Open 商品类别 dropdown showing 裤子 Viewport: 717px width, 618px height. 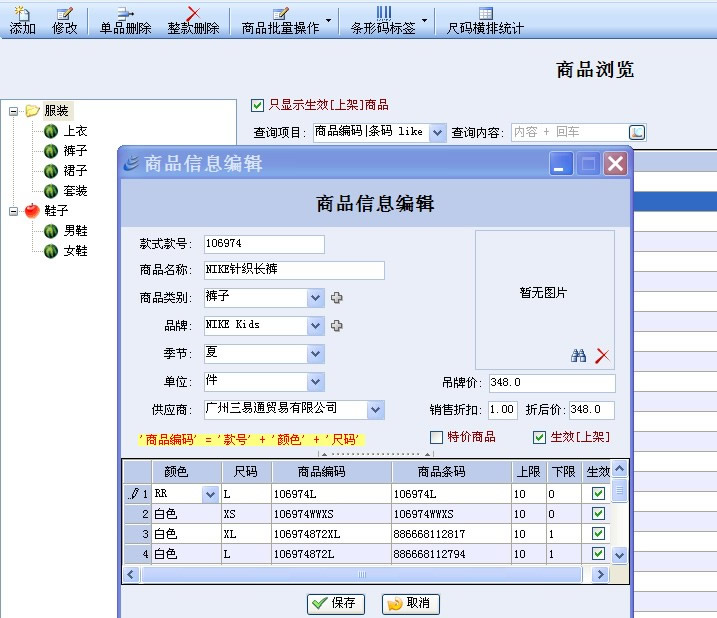point(316,298)
